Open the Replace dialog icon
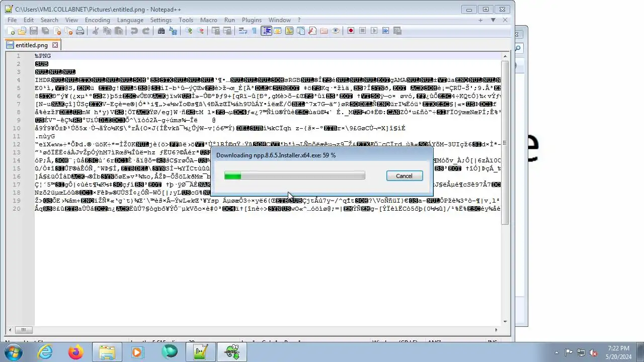 tap(173, 31)
